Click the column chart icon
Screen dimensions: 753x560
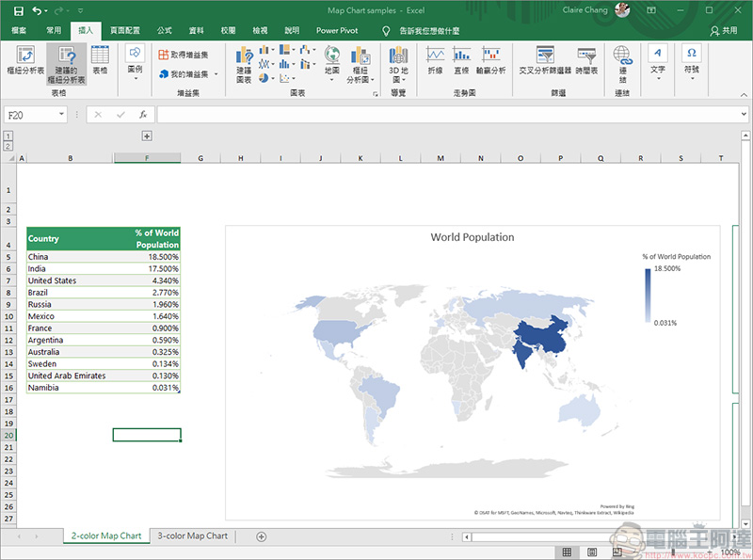[264, 50]
